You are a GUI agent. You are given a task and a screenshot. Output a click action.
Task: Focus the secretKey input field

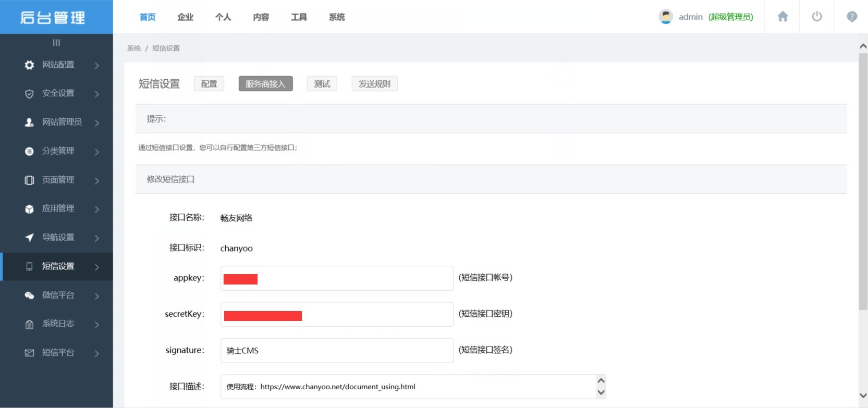point(337,314)
